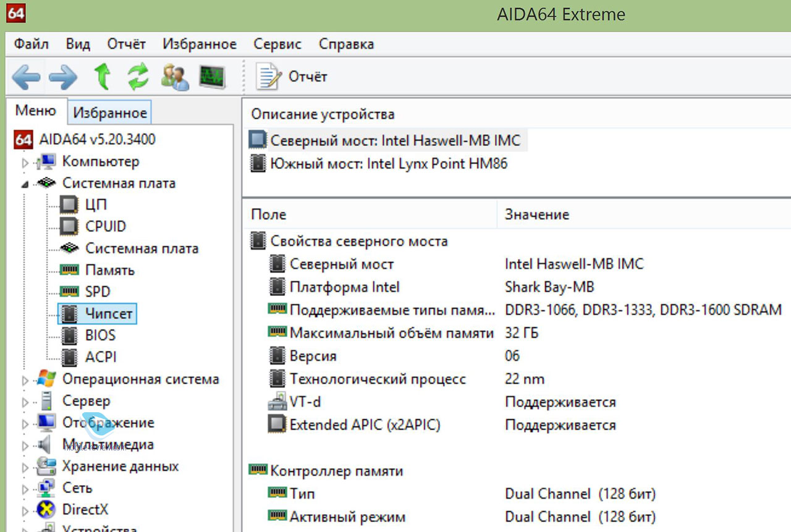791x532 pixels.
Task: Open the Избранное menu
Action: 200,44
